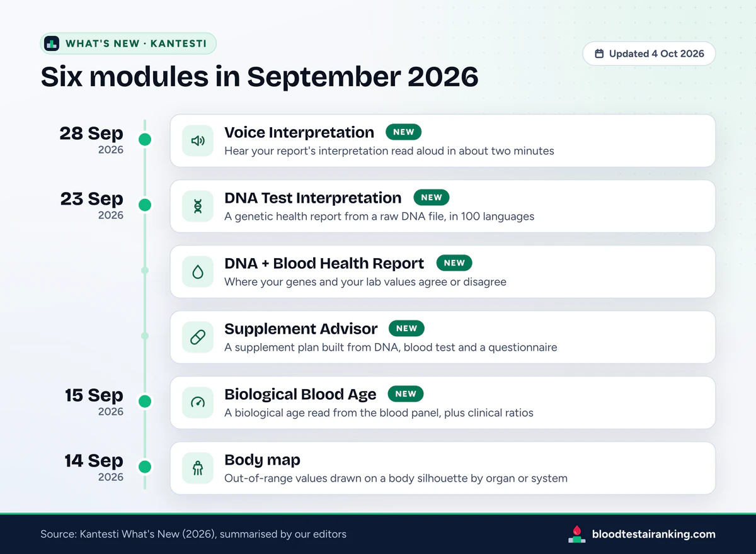Click the Source: Kantesti What's New footer text
The width and height of the screenshot is (756, 554).
pos(193,534)
